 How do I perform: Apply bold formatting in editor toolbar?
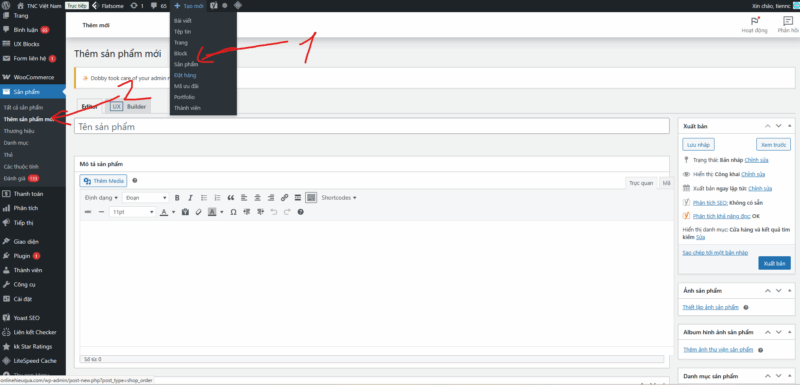[177, 198]
